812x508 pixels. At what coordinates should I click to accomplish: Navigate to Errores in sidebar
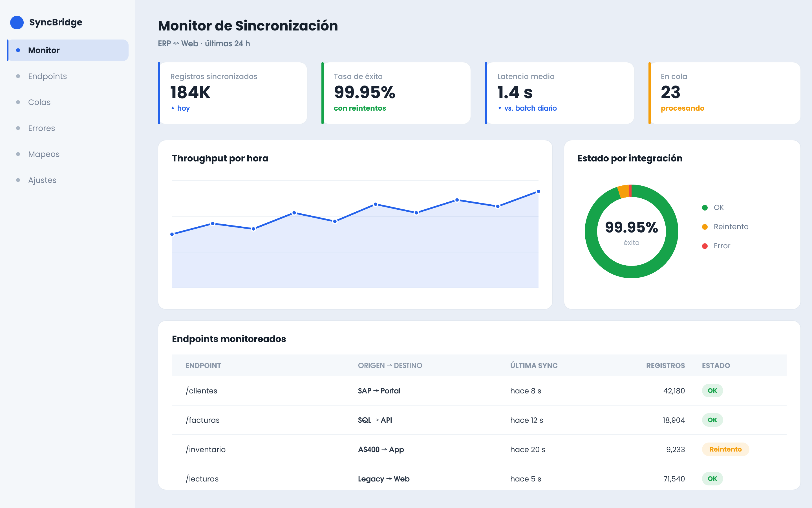[68, 128]
